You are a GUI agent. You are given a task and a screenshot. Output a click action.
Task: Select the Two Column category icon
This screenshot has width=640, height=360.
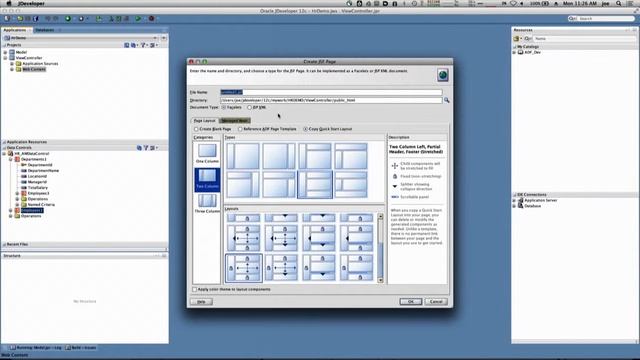tap(207, 176)
